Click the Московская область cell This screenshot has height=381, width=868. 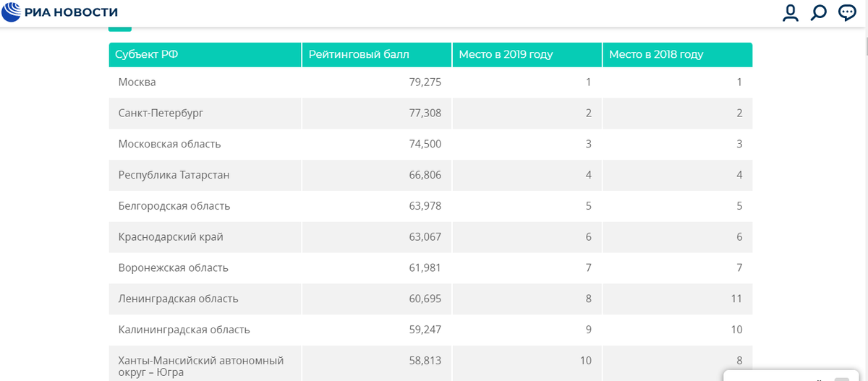(169, 144)
